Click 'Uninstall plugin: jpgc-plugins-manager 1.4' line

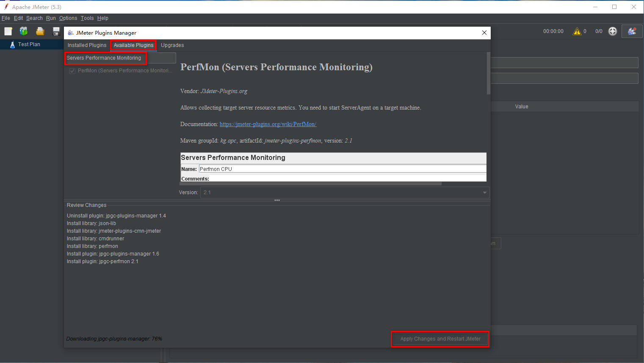116,216
